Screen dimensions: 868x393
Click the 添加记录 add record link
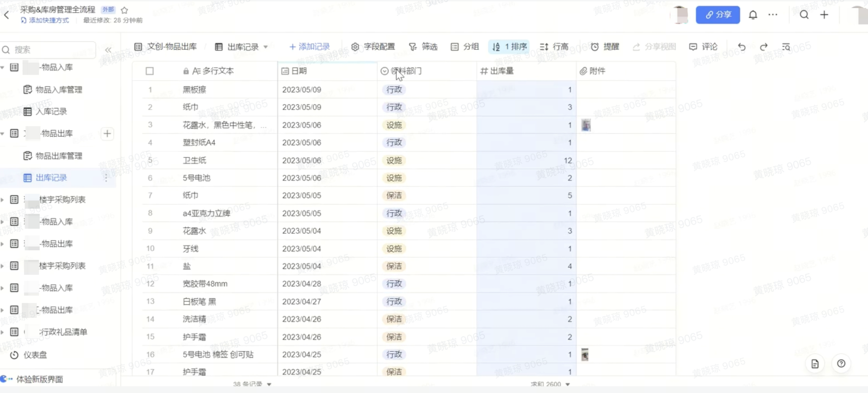point(309,47)
